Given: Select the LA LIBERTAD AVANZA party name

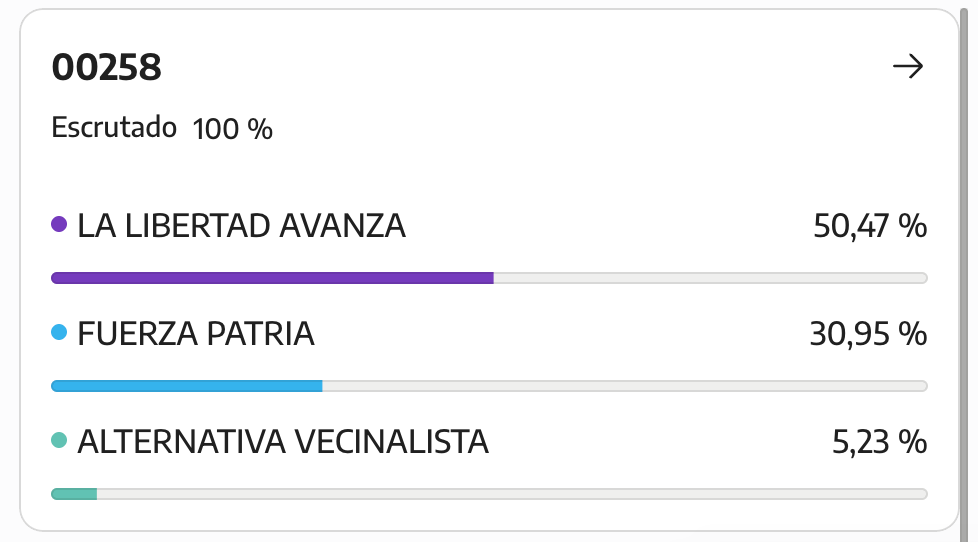Looking at the screenshot, I should click(x=241, y=226).
